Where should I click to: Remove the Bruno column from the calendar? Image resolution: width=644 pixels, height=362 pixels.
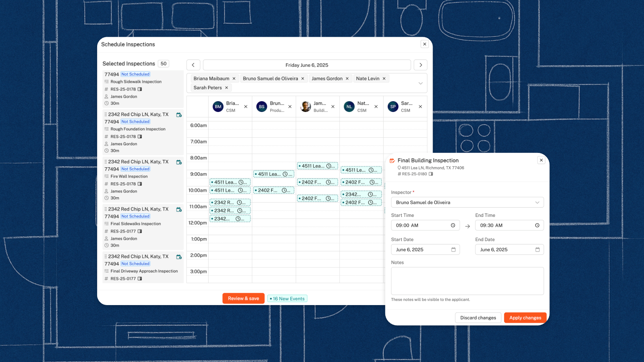tap(290, 107)
